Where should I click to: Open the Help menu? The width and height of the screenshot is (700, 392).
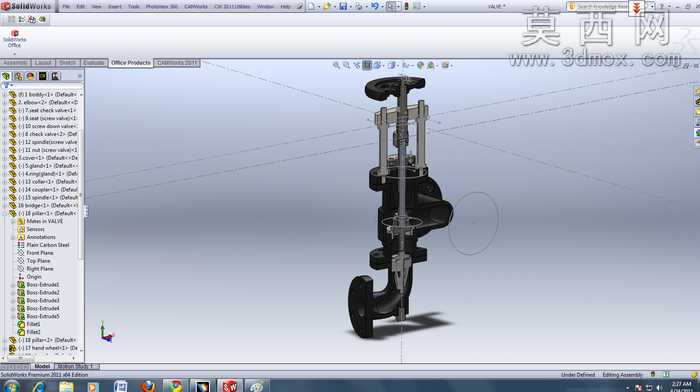285,6
